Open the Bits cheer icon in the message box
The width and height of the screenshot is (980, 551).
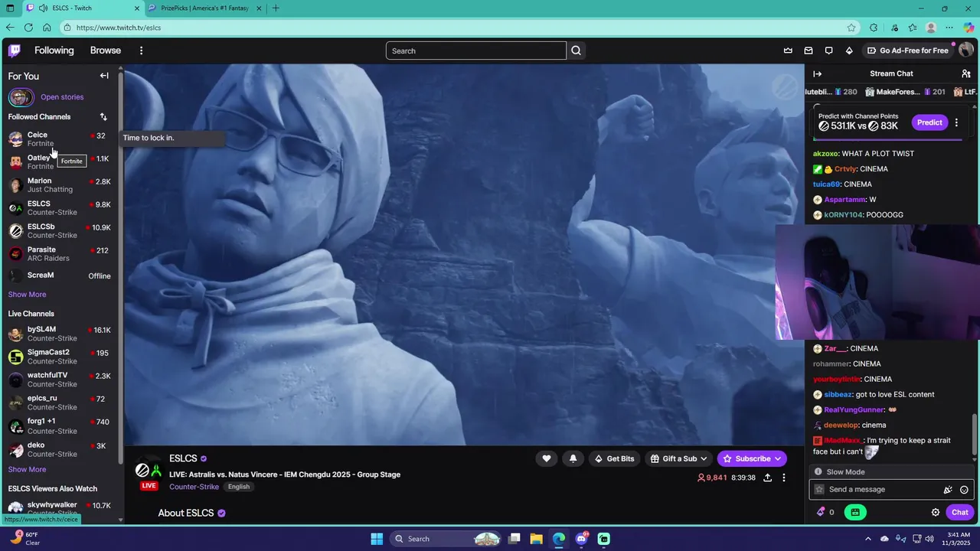948,490
